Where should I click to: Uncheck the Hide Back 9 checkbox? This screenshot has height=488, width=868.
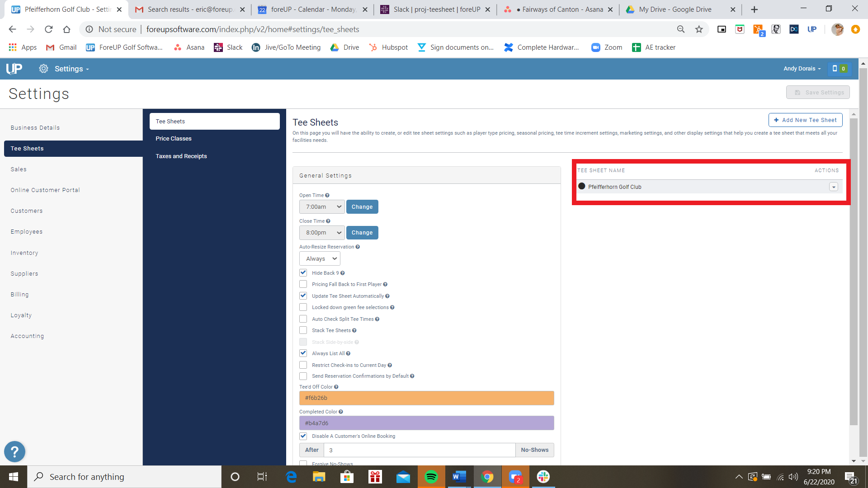(x=303, y=273)
